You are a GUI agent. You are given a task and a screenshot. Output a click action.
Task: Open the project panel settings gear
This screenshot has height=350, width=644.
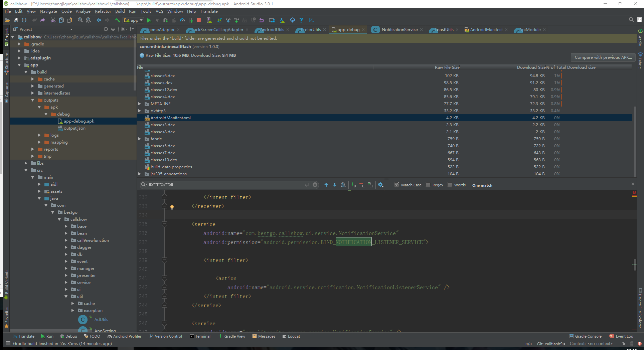tap(123, 29)
